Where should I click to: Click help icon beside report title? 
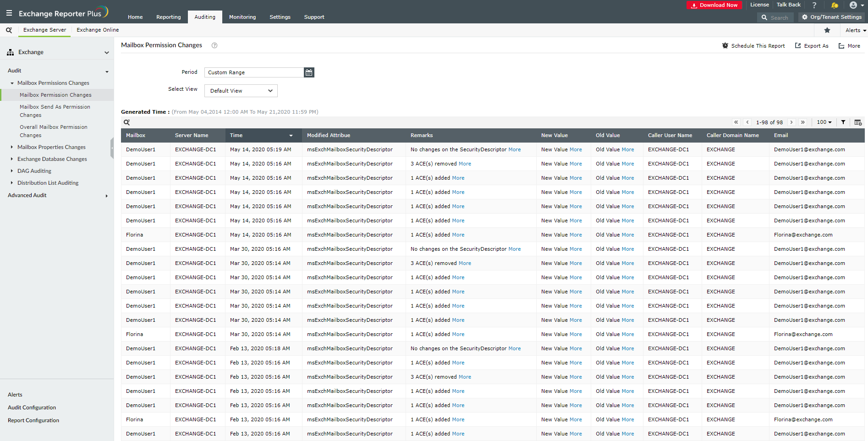214,45
